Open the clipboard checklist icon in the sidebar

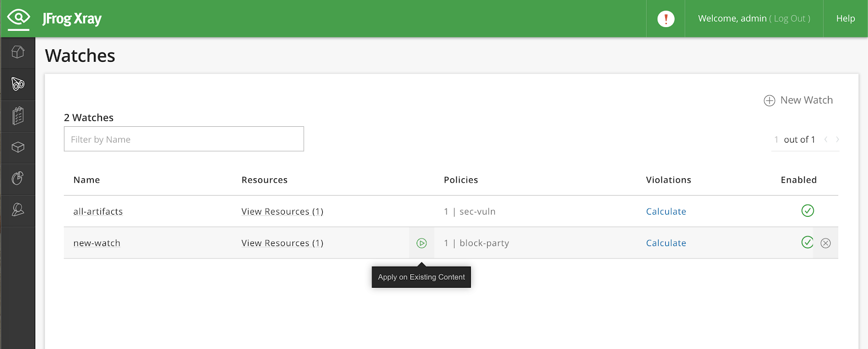pyautogui.click(x=18, y=115)
